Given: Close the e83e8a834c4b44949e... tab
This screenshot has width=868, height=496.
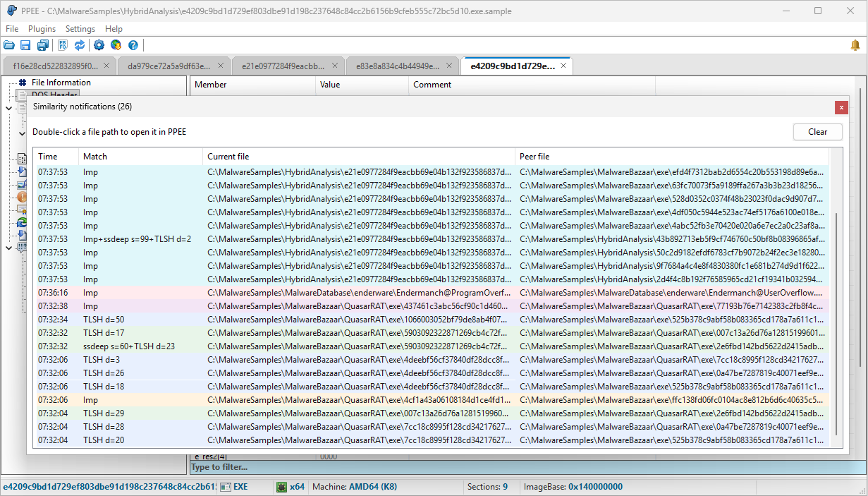Looking at the screenshot, I should click(x=449, y=66).
